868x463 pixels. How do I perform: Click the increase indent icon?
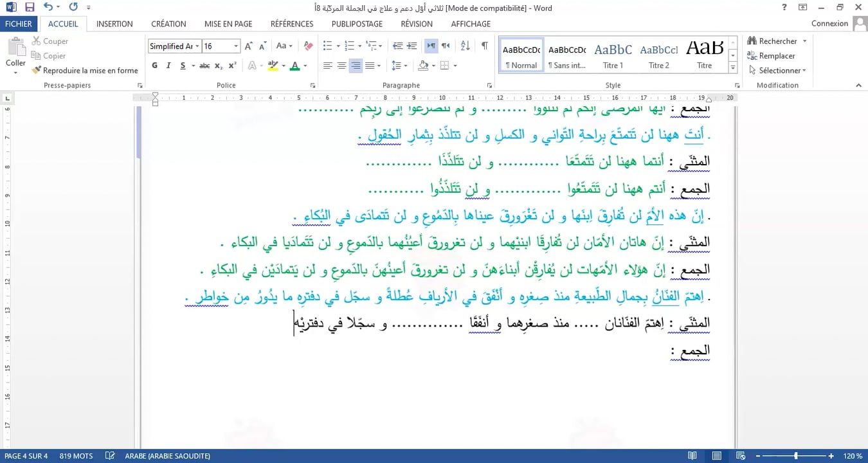coord(411,46)
